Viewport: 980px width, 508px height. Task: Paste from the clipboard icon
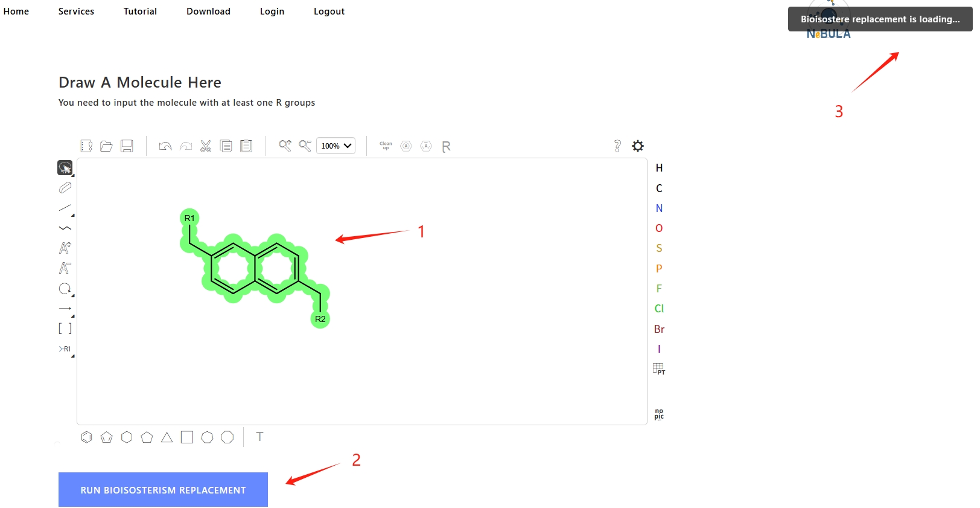(x=246, y=146)
